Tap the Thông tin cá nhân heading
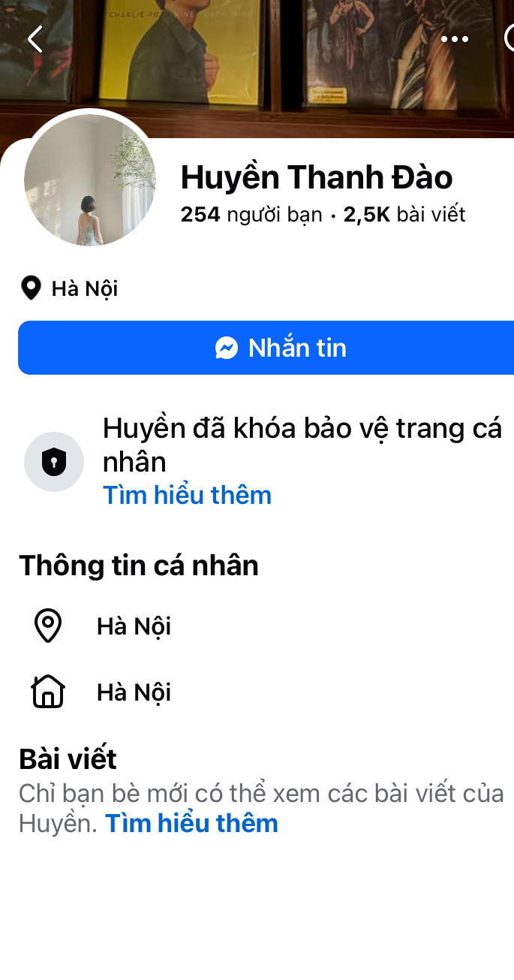Screen dimensions: 514x980 click(139, 565)
